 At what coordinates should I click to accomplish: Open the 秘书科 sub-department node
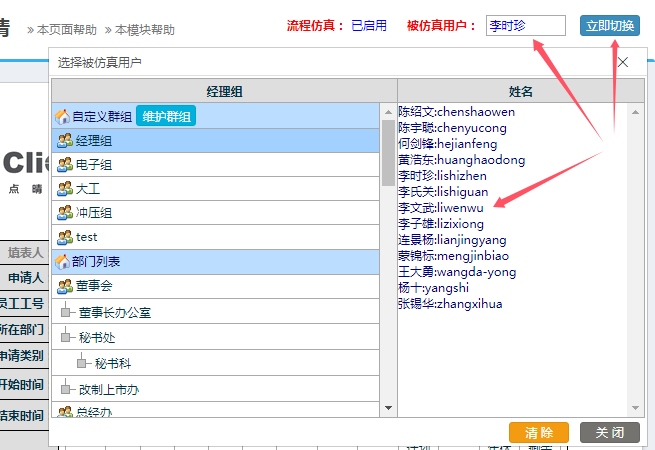pyautogui.click(x=84, y=363)
